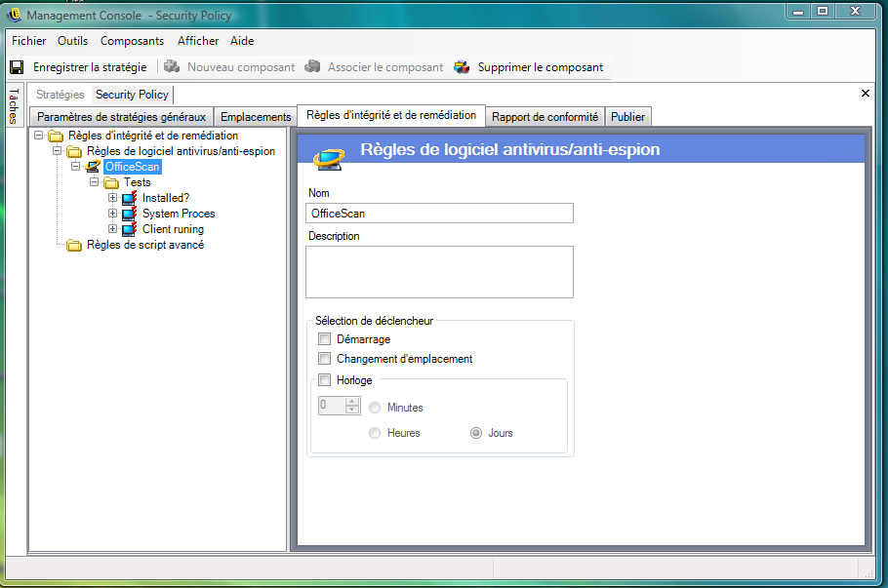Screen dimensions: 888x588
Task: Click the Installed? test icon
Action: pyautogui.click(x=130, y=198)
